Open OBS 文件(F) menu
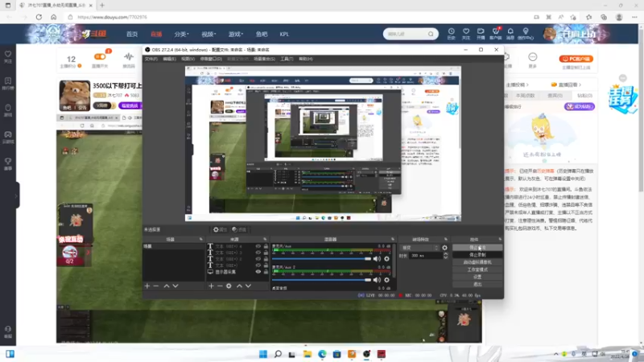Image resolution: width=644 pixels, height=362 pixels. (151, 59)
